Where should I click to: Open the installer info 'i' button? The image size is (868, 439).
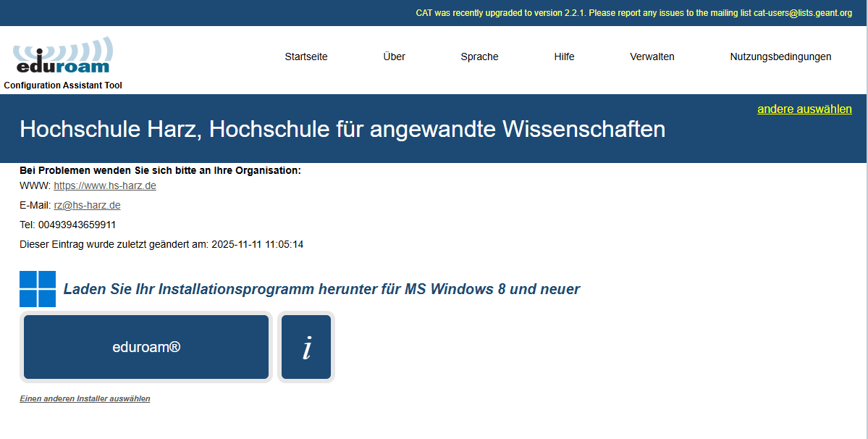pyautogui.click(x=306, y=347)
